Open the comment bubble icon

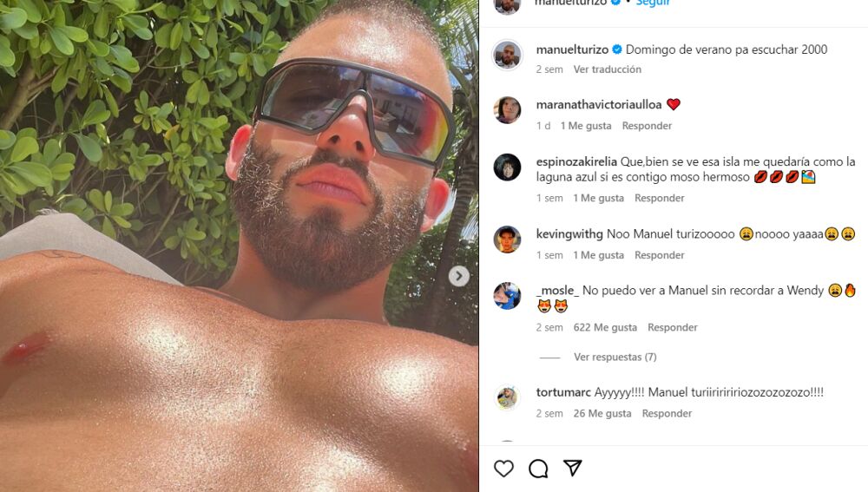[538, 469]
